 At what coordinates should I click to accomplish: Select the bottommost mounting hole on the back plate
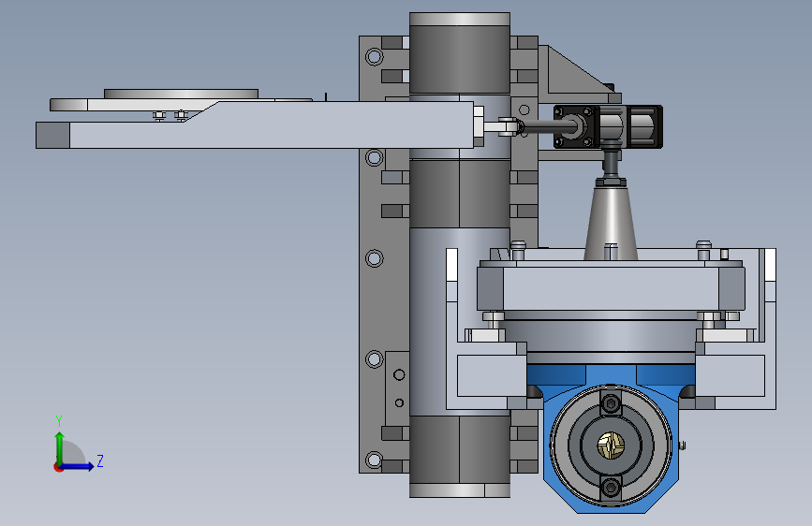374,460
